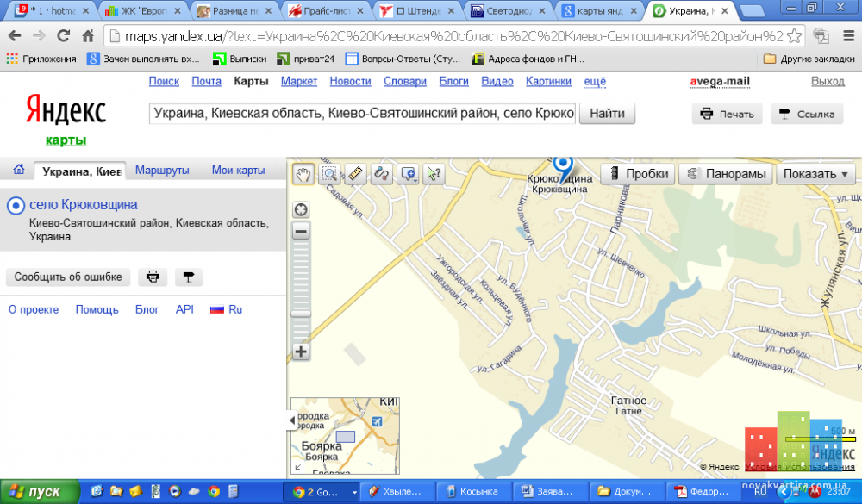
Task: Open the пуск Start menu
Action: click(x=39, y=491)
